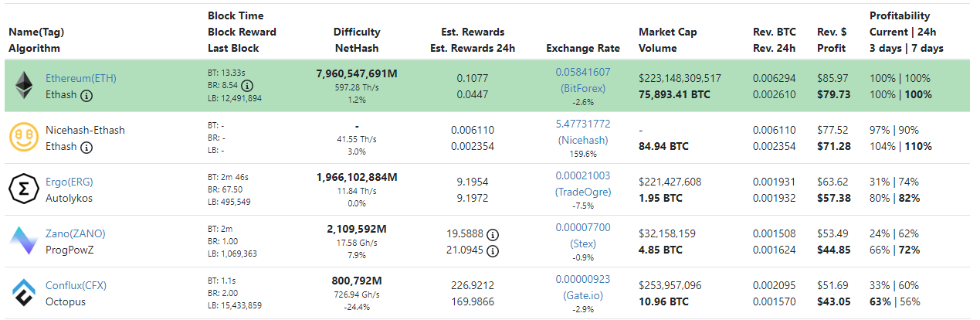The height and width of the screenshot is (320, 980).
Task: Click the Exchange Rate column header
Action: 583,48
